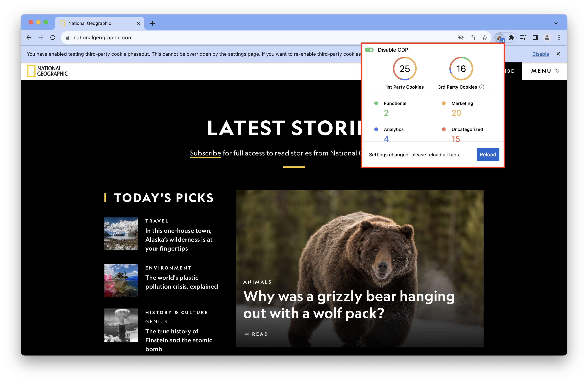
Task: Close the National Geographic tab
Action: pos(138,23)
